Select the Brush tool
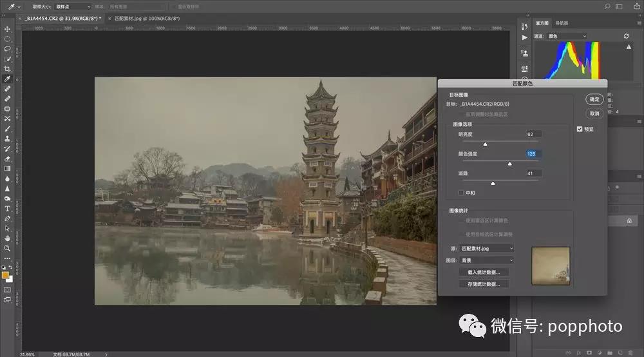Screen dimensions: 644x357 tap(7, 129)
